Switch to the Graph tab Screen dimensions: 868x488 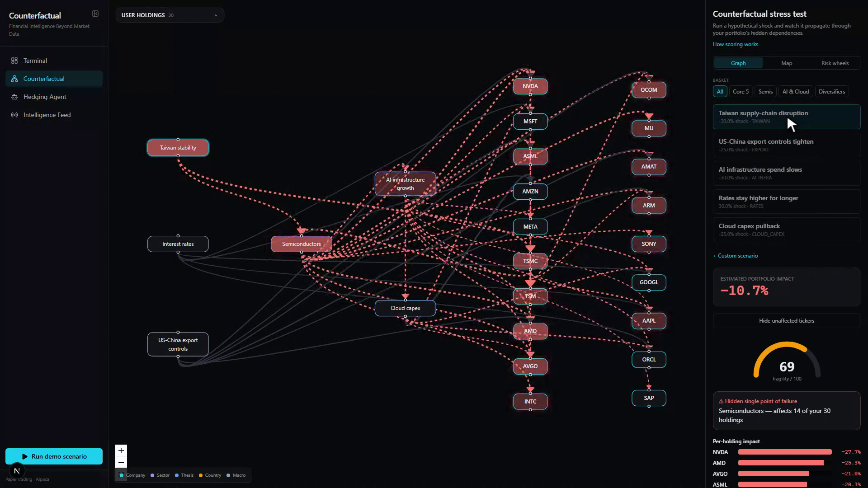(x=738, y=63)
